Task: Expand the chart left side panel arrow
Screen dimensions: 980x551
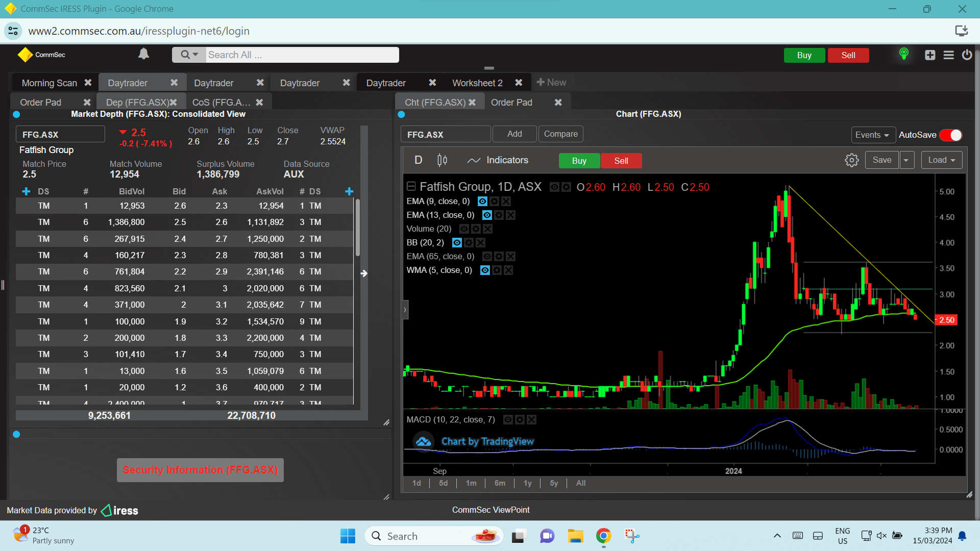Action: pos(405,310)
